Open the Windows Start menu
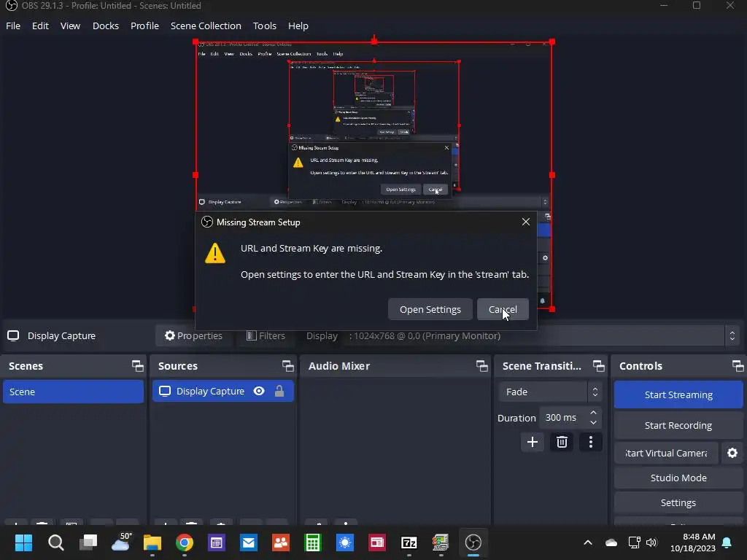This screenshot has height=560, width=747. [x=23, y=542]
